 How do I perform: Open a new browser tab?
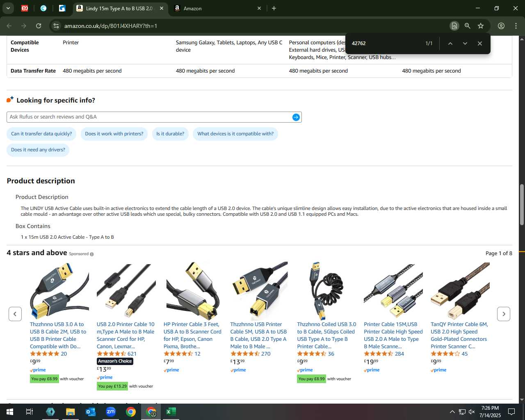point(274,8)
